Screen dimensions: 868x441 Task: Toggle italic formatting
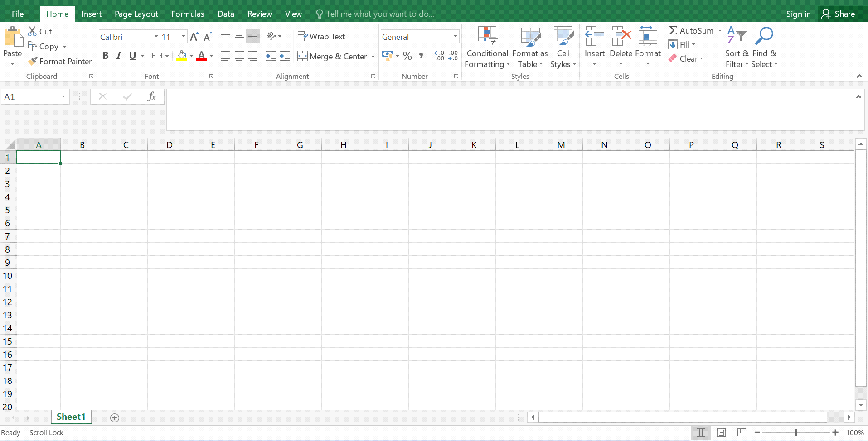tap(118, 55)
